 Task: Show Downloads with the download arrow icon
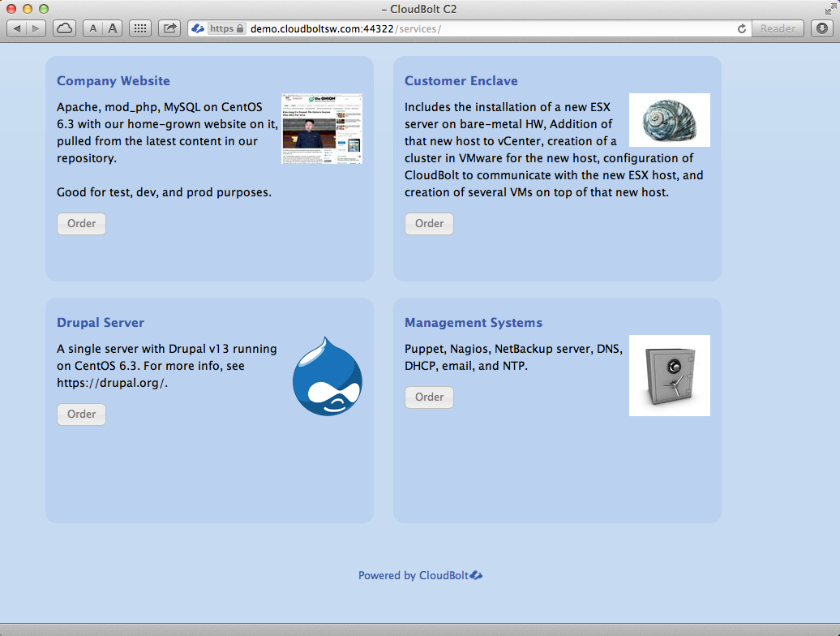[x=822, y=28]
